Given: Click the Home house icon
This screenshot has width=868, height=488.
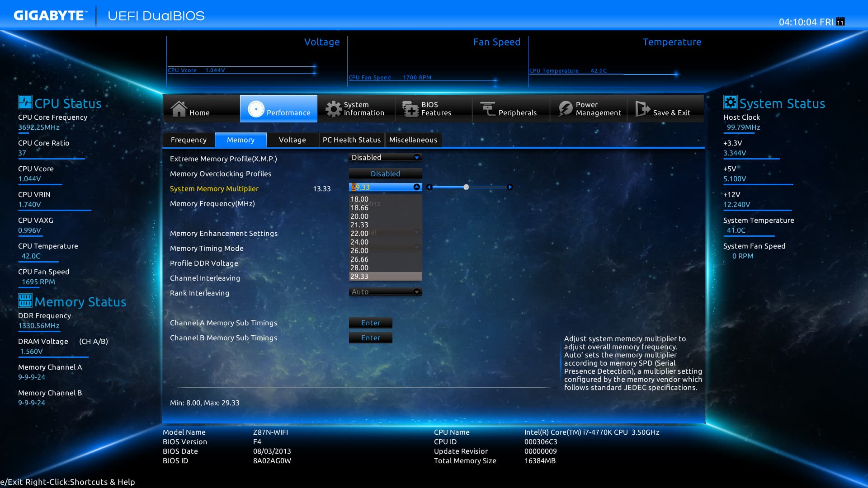Looking at the screenshot, I should pyautogui.click(x=179, y=109).
